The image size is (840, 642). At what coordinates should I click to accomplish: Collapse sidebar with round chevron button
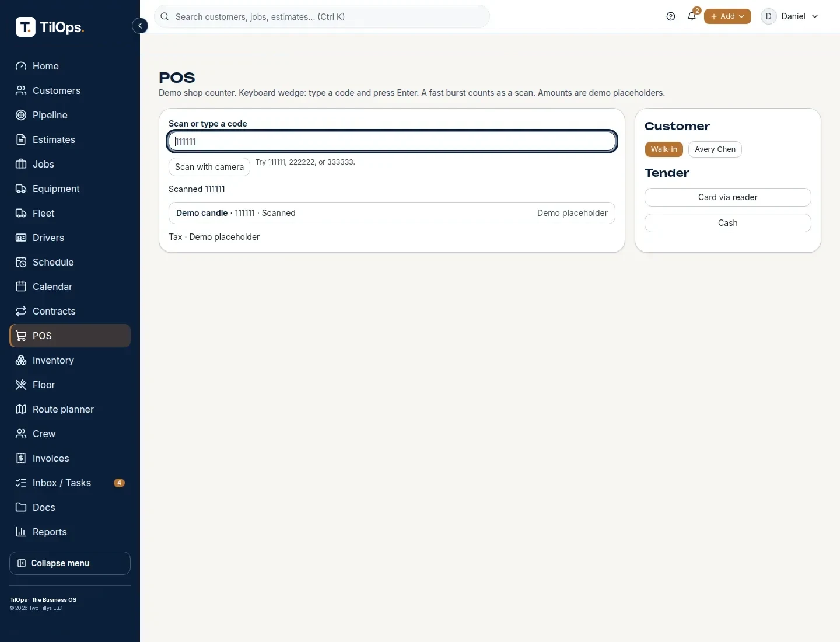pos(140,26)
